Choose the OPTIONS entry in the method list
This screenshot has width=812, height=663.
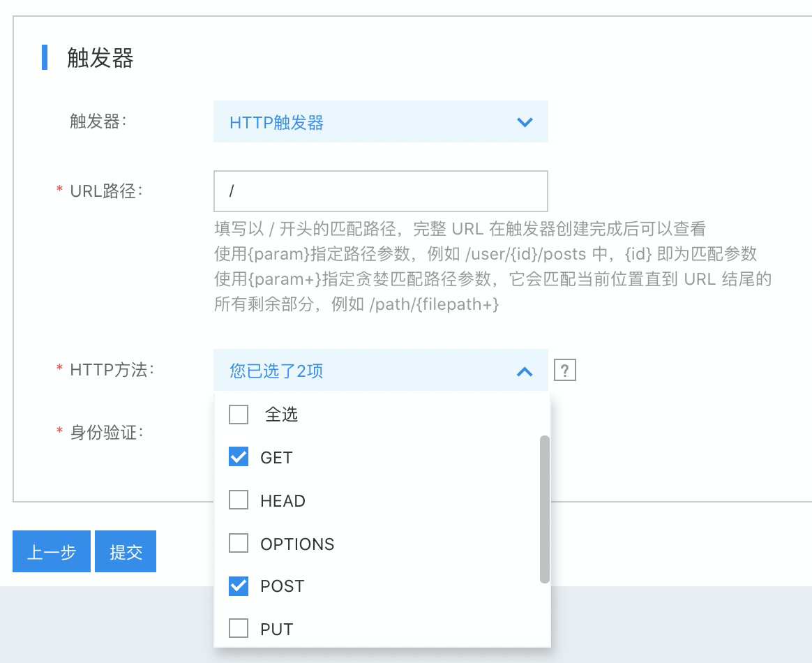tap(297, 544)
